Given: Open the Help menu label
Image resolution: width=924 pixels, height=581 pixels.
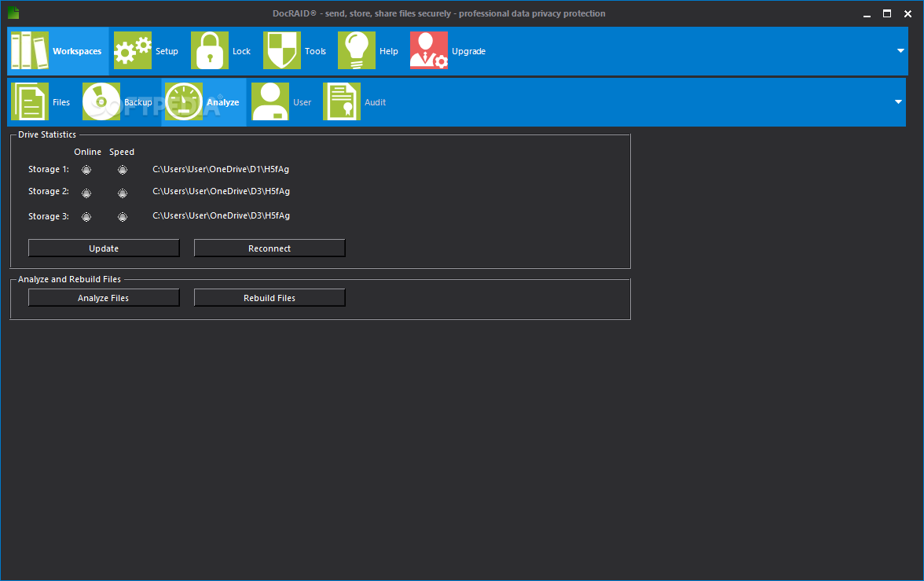Looking at the screenshot, I should (x=389, y=51).
